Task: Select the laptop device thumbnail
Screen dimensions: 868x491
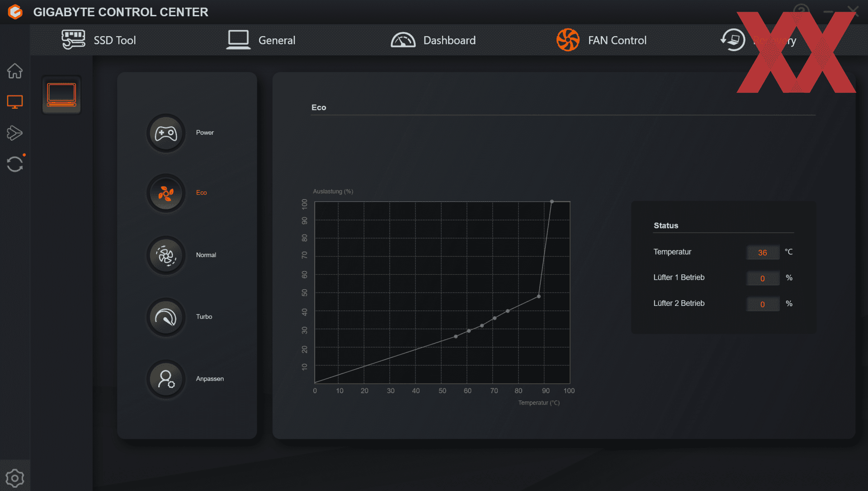Action: [61, 95]
